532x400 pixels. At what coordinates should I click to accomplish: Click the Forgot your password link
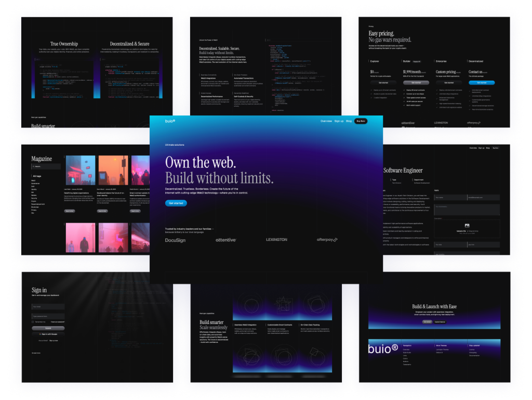pyautogui.click(x=58, y=322)
